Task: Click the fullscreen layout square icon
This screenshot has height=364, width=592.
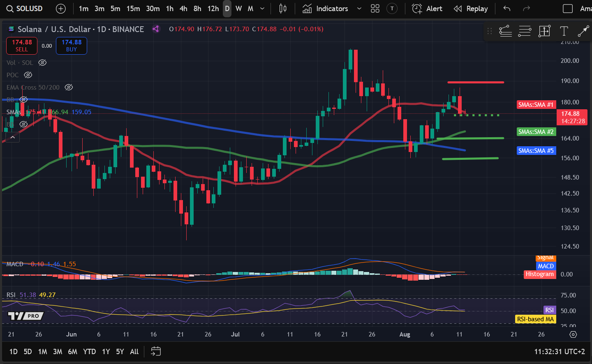Action: click(x=568, y=9)
